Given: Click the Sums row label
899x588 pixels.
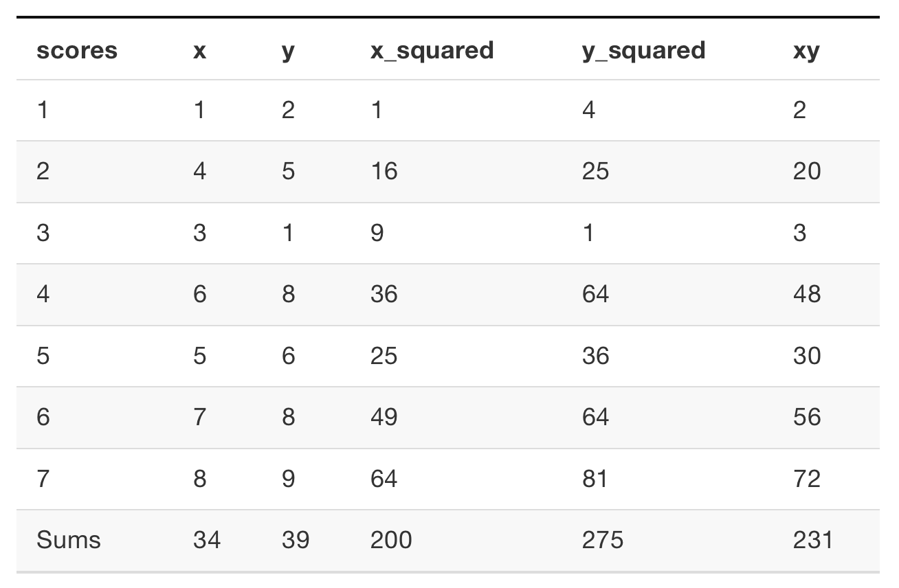Looking at the screenshot, I should click(x=69, y=540).
